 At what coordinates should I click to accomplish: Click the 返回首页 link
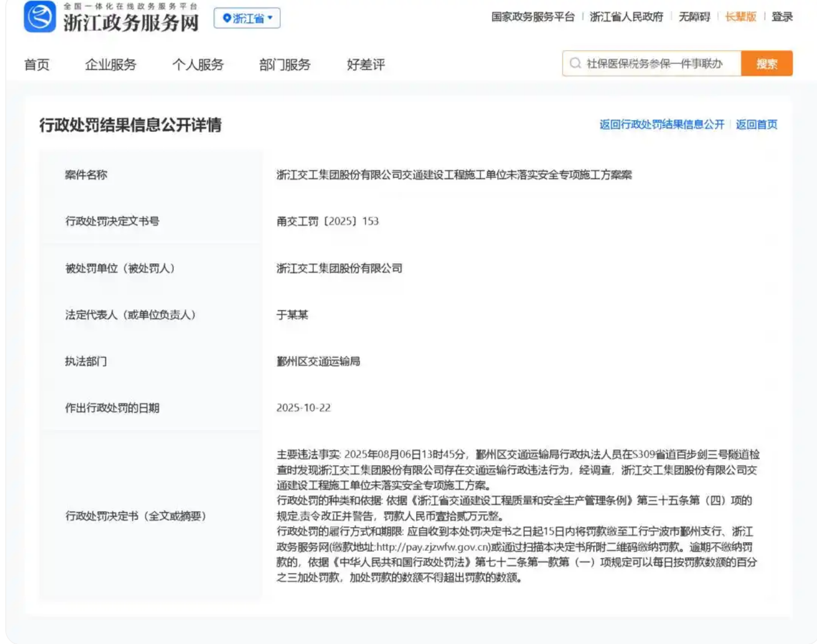[x=757, y=124]
